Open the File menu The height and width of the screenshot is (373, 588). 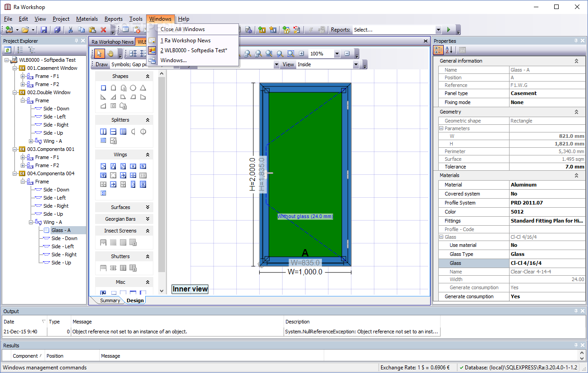tap(8, 19)
